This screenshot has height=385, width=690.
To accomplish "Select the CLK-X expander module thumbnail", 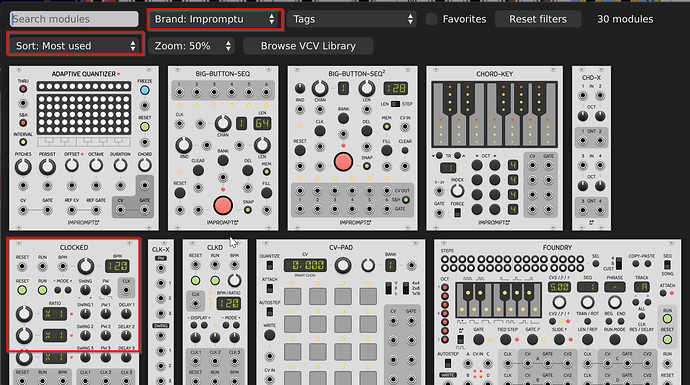I will [161, 312].
